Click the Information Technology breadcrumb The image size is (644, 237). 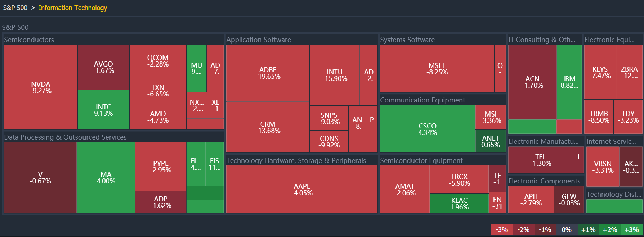(x=73, y=8)
